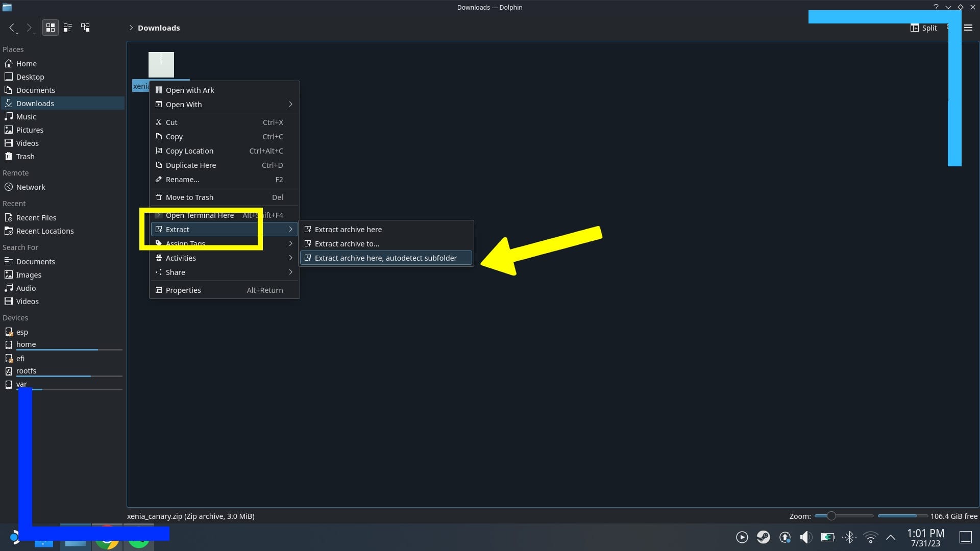This screenshot has height=551, width=980.
Task: Adjust the Zoom slider in the status bar
Action: [x=832, y=516]
